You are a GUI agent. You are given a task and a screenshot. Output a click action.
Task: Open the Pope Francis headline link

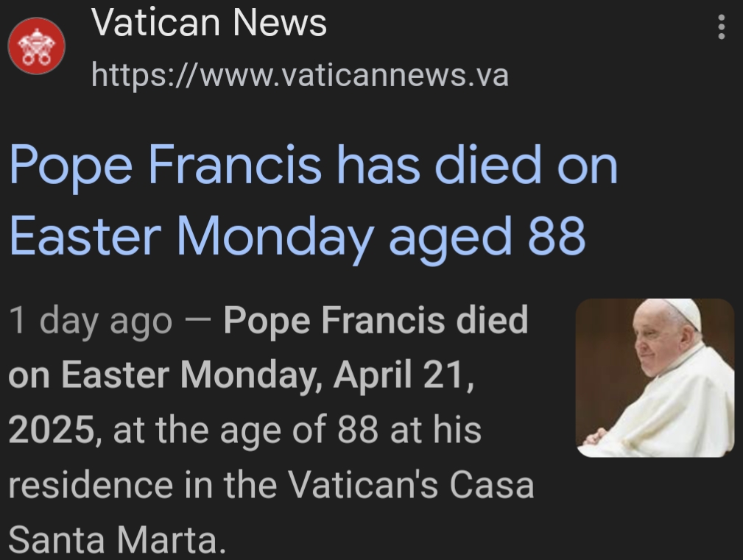313,200
